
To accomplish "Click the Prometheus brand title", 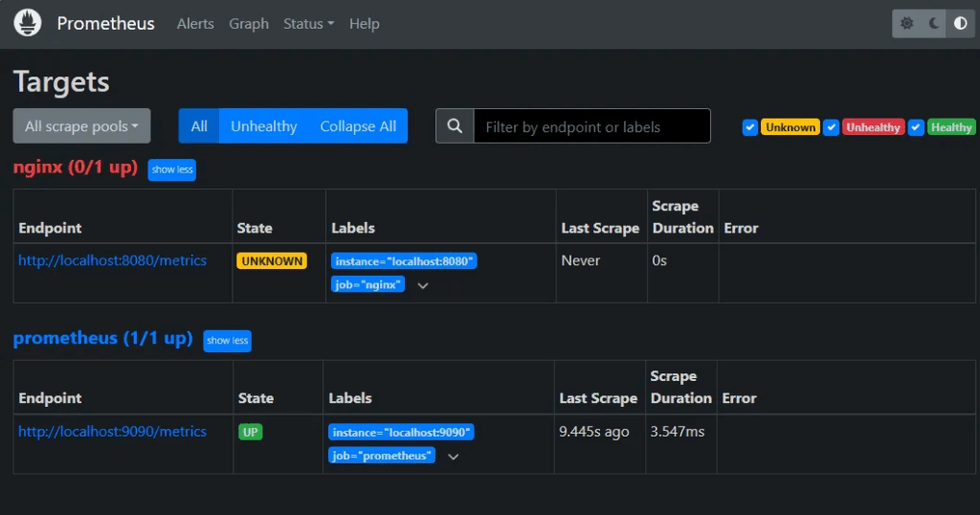I will coord(105,24).
